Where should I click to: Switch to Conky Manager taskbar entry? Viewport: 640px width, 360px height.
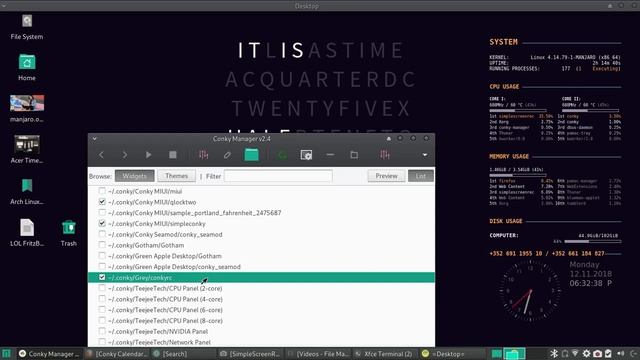(x=49, y=353)
